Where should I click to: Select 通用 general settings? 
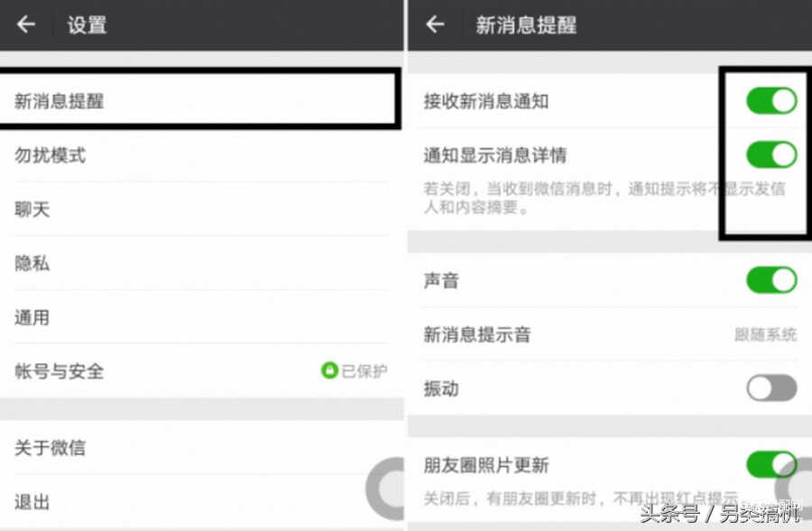point(202,317)
